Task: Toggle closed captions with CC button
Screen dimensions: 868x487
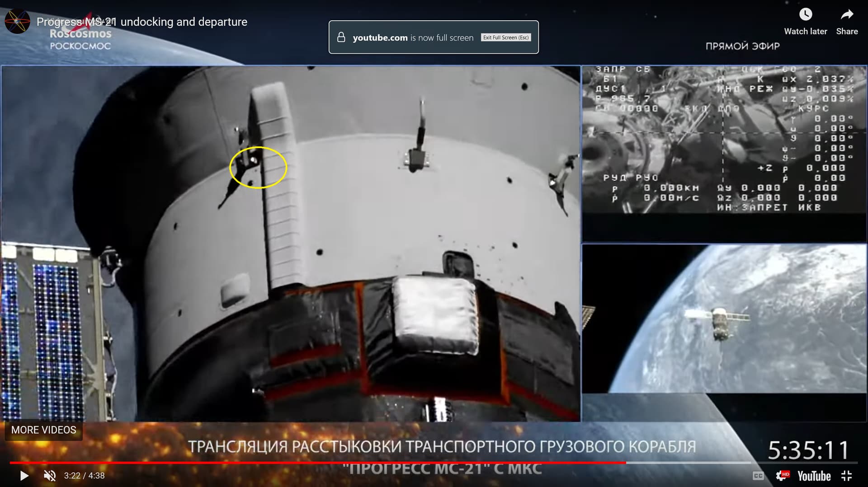Action: tap(758, 476)
